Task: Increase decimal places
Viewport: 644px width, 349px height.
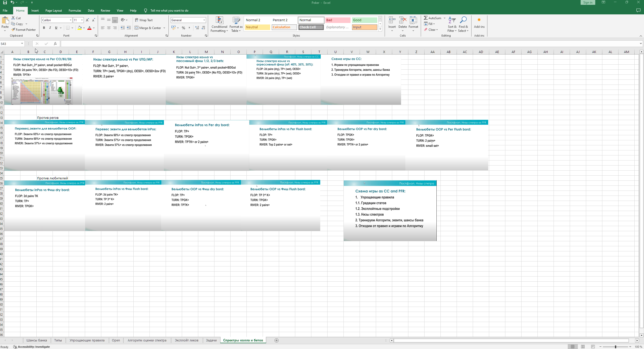Action: point(197,28)
